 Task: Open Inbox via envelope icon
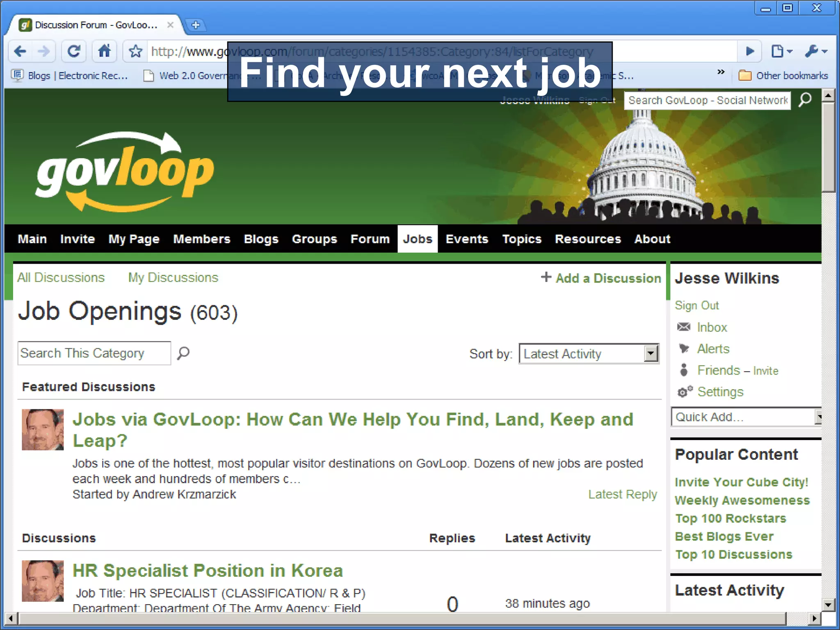(x=684, y=327)
